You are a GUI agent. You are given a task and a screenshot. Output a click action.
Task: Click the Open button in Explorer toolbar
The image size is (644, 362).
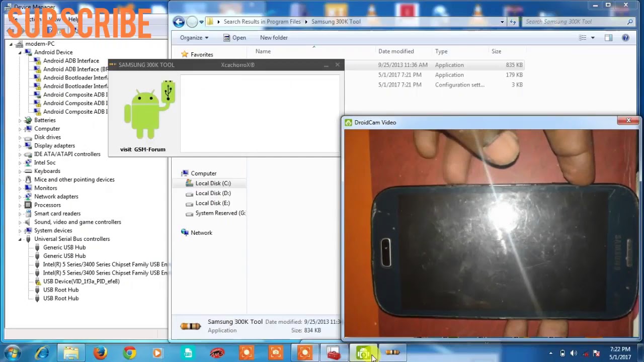pyautogui.click(x=234, y=38)
